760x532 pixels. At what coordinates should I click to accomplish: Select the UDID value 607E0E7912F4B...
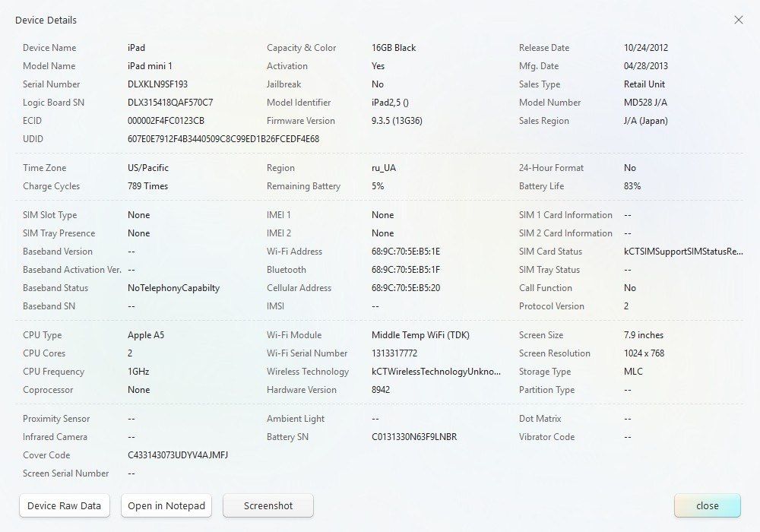pos(223,139)
